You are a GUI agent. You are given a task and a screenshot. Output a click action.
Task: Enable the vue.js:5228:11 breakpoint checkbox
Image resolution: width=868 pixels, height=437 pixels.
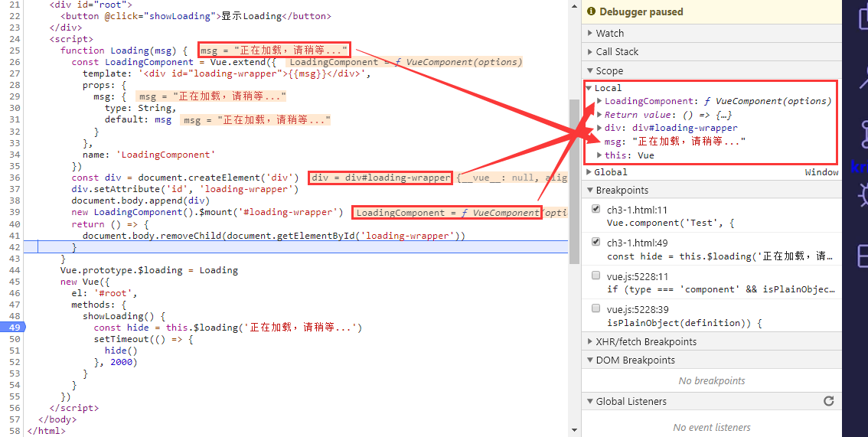click(x=596, y=276)
